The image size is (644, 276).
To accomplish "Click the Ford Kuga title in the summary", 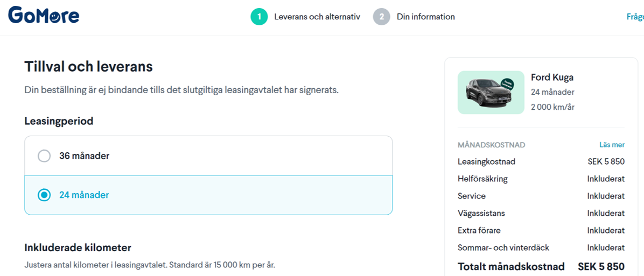I will (552, 77).
